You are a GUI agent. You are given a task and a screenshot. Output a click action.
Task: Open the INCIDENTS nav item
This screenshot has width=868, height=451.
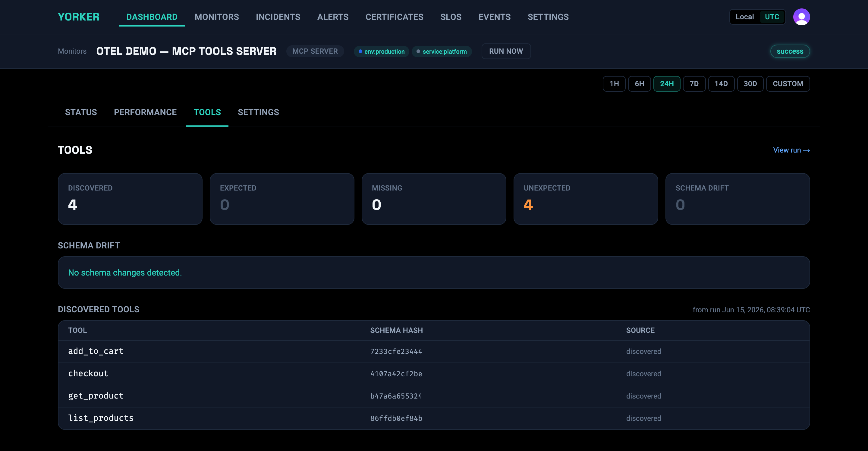click(x=278, y=17)
